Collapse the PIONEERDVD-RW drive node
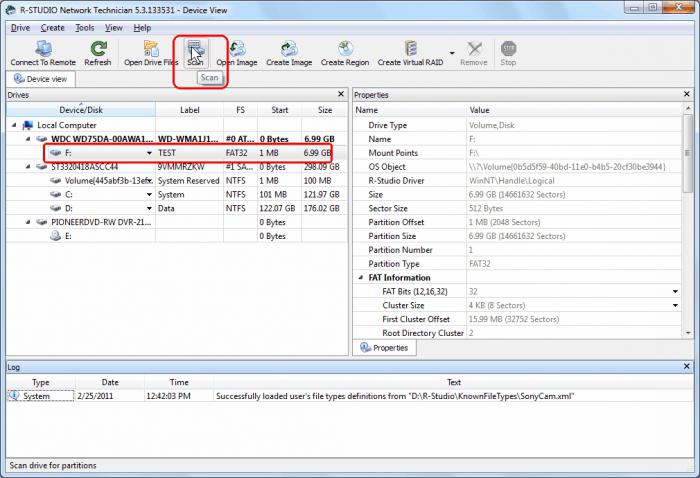The image size is (700, 478). point(28,222)
